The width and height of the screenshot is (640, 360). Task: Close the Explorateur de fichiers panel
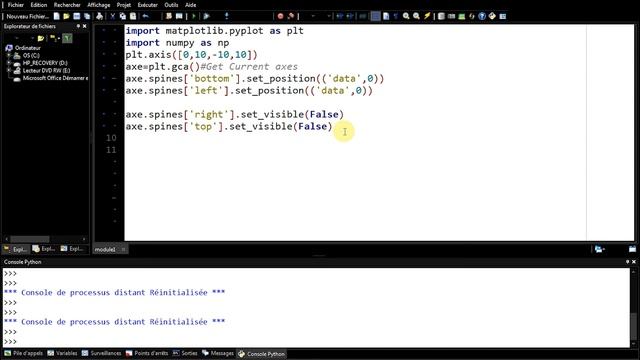[84, 26]
